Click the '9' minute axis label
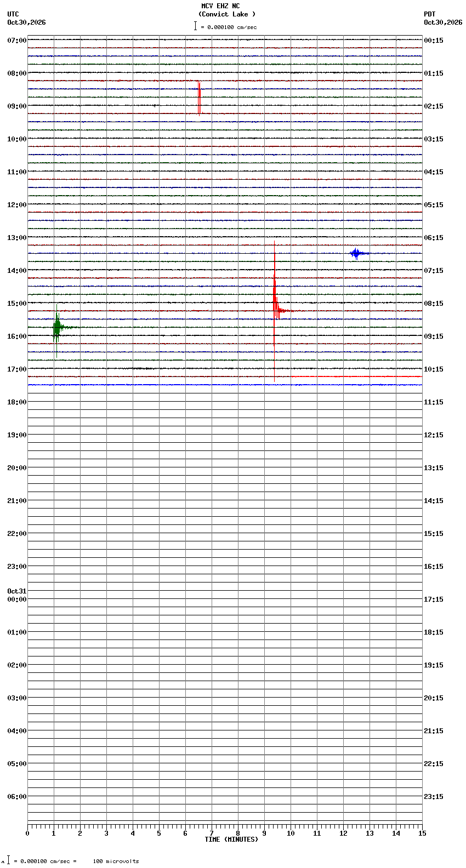The image size is (466, 868). [264, 833]
